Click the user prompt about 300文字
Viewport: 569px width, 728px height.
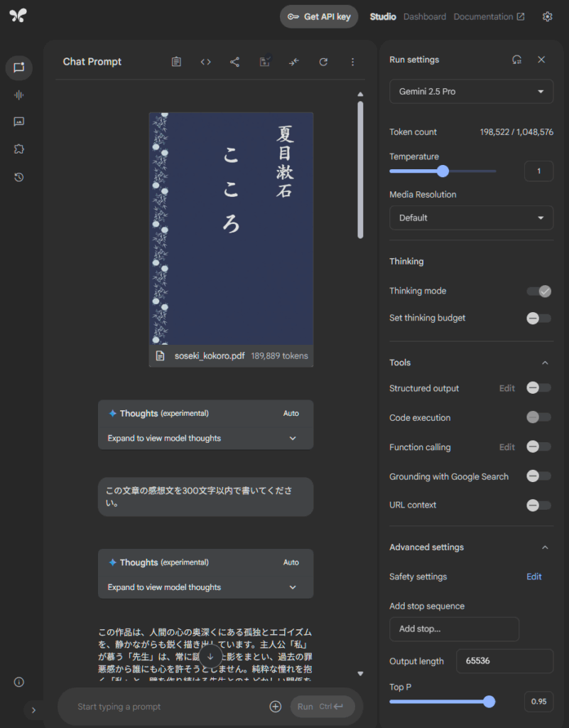[x=205, y=497]
